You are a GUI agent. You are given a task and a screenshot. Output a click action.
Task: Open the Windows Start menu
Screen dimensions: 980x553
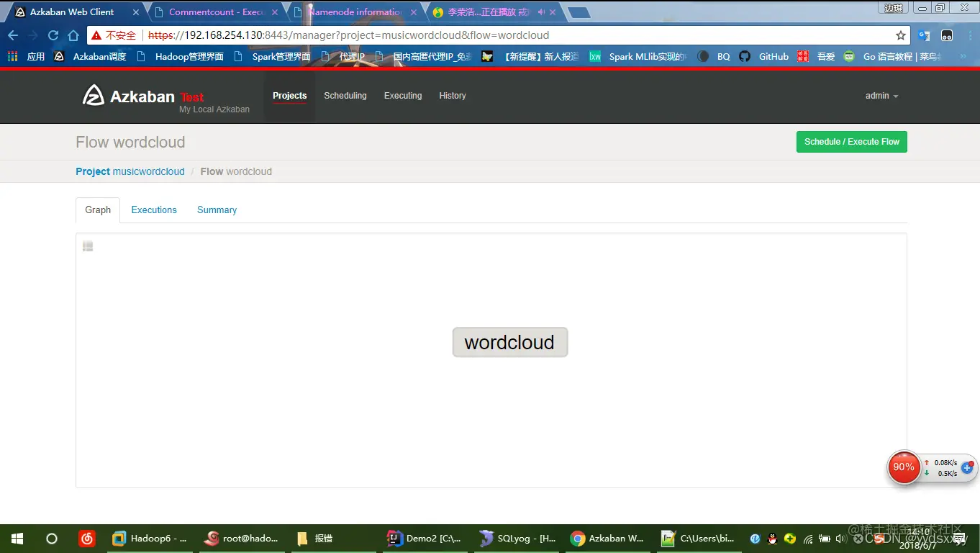pyautogui.click(x=17, y=539)
